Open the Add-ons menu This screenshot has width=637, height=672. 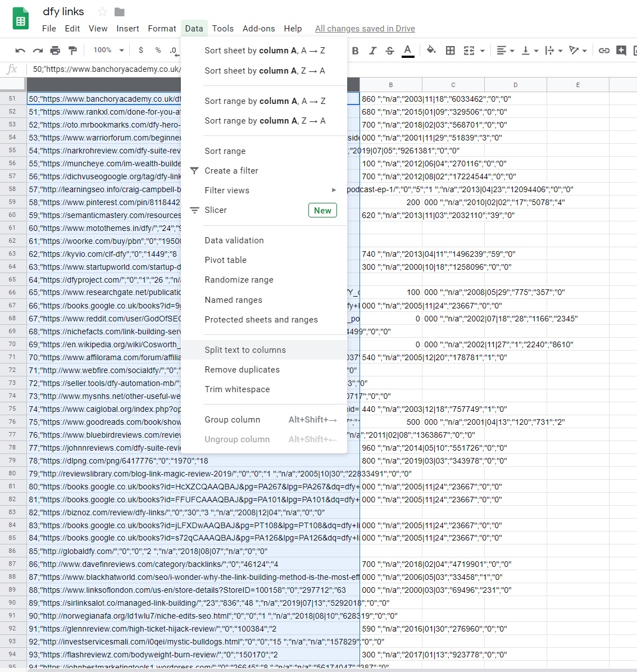pyautogui.click(x=259, y=28)
